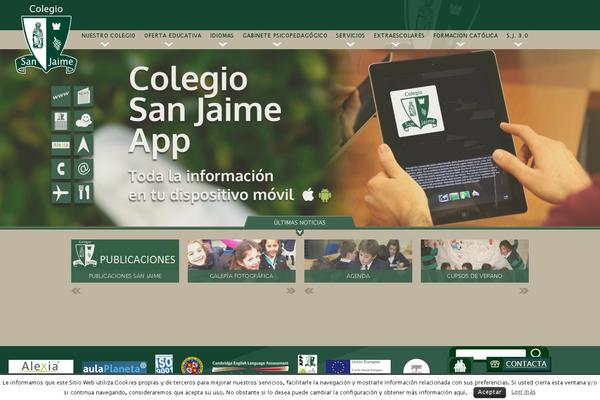Expand the Extraescolares dropdown chevron
The width and height of the screenshot is (600, 400).
[396, 44]
